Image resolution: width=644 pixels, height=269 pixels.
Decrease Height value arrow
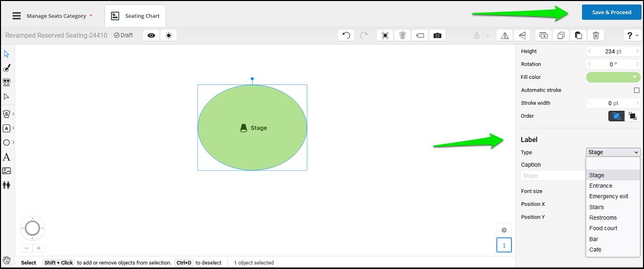589,51
